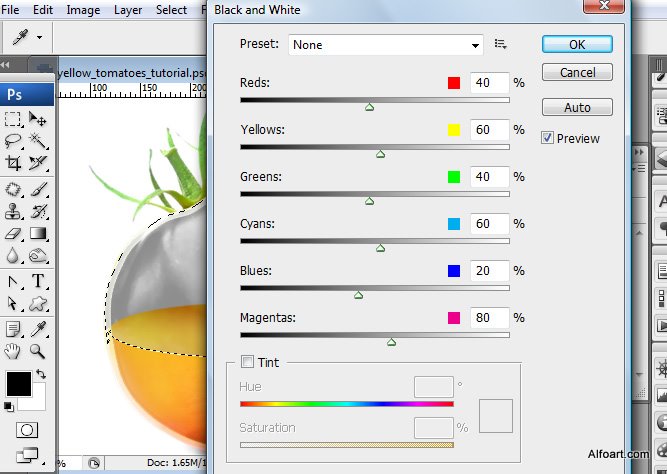Open the Layer menu

click(128, 10)
